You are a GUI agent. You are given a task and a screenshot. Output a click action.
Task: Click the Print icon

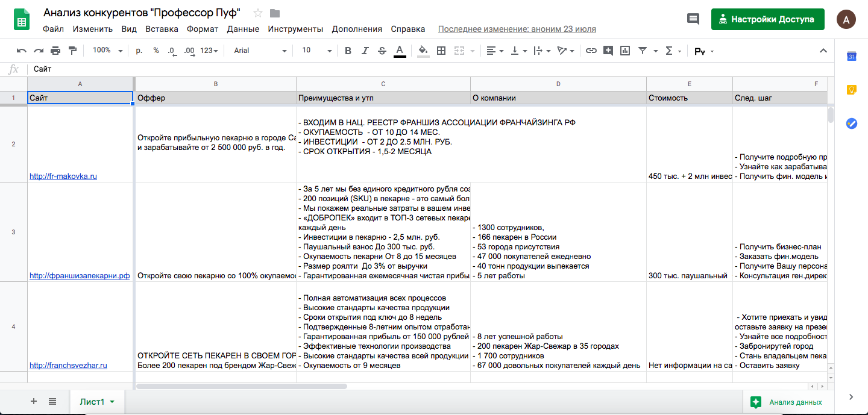click(55, 51)
